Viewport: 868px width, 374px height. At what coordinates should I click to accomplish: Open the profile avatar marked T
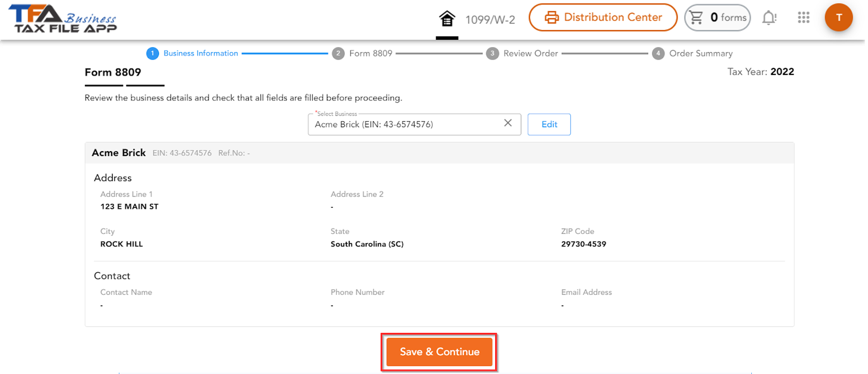point(839,18)
